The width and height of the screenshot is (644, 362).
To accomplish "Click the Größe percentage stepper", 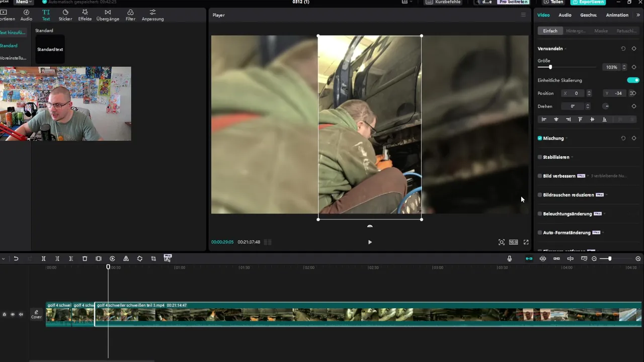I will [x=624, y=67].
